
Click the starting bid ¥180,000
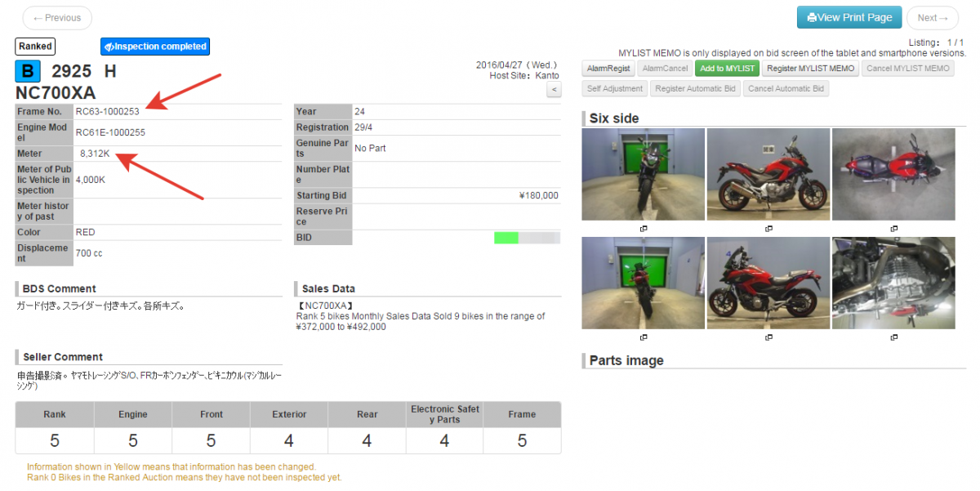click(x=538, y=195)
